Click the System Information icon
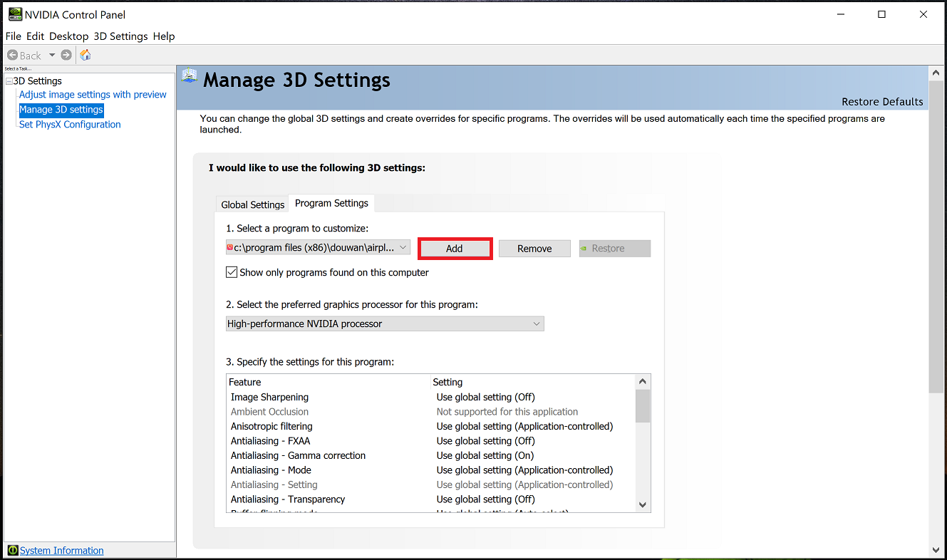Screen dimensions: 947x560 pyautogui.click(x=13, y=550)
